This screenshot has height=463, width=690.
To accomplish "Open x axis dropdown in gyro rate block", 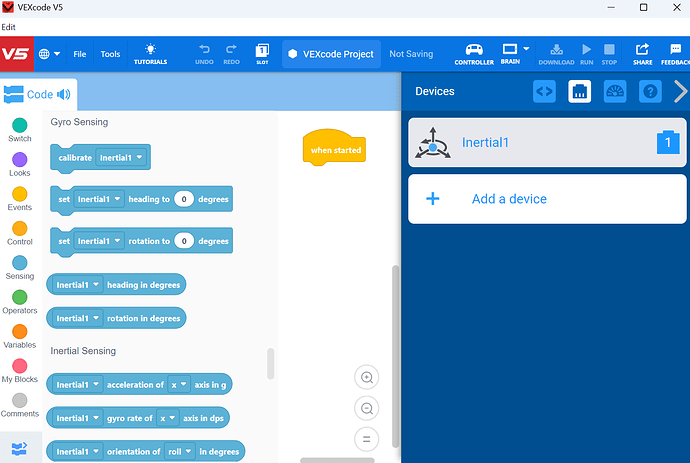I will coord(168,418).
